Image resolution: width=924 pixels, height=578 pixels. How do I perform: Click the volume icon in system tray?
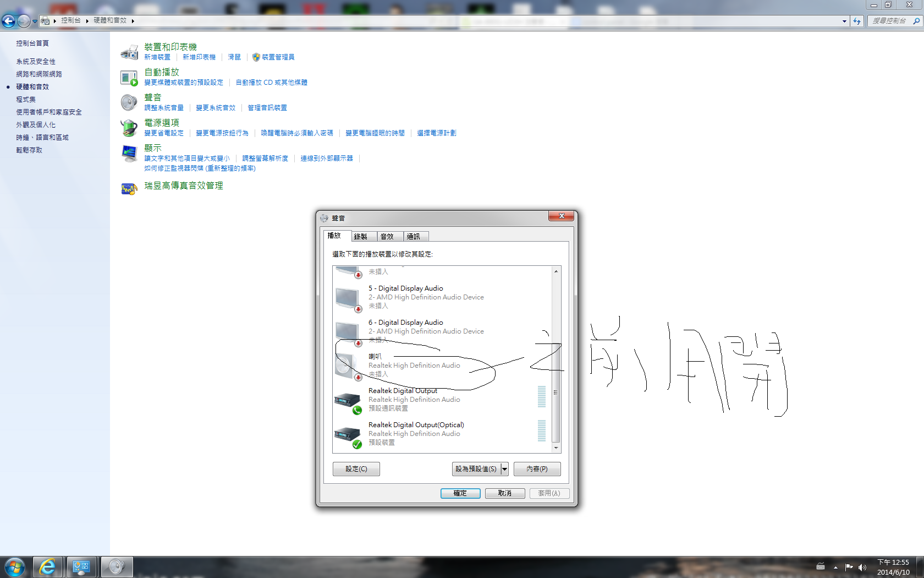862,567
